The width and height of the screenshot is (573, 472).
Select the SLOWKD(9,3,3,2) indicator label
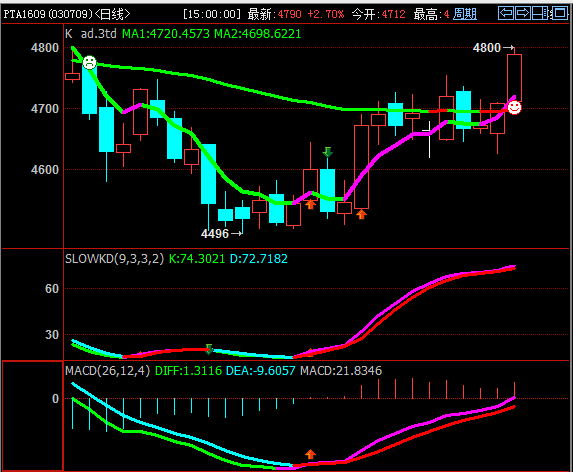(x=114, y=259)
